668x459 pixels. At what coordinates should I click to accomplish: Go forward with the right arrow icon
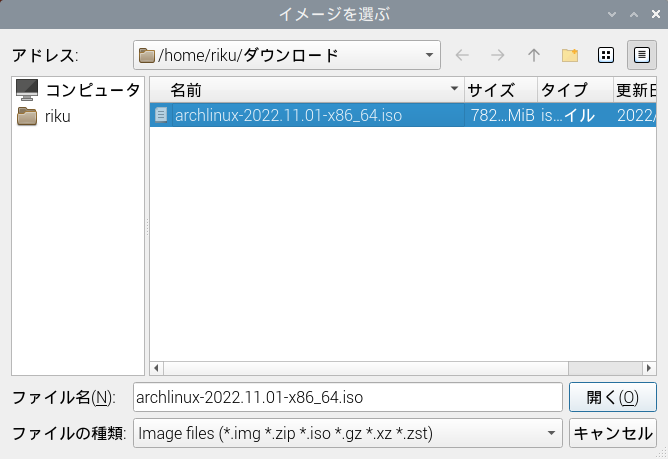[498, 55]
